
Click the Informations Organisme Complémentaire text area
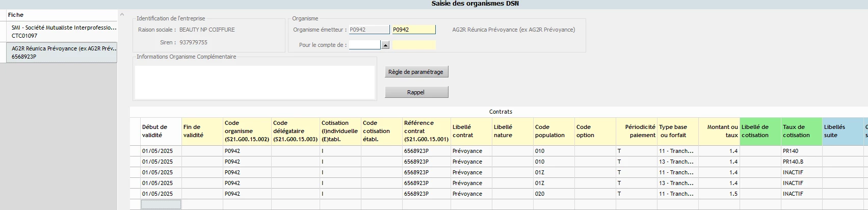click(x=254, y=82)
